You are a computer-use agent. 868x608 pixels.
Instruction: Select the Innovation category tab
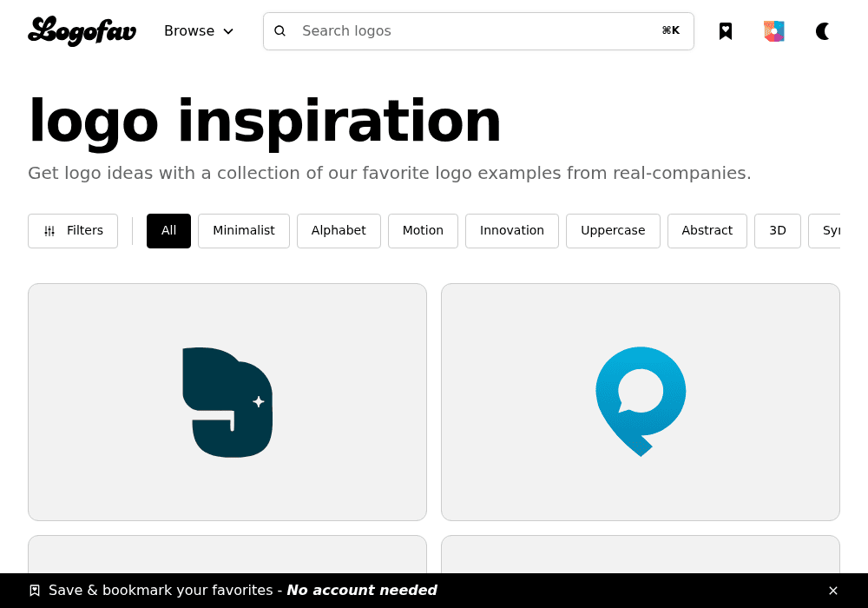point(512,231)
